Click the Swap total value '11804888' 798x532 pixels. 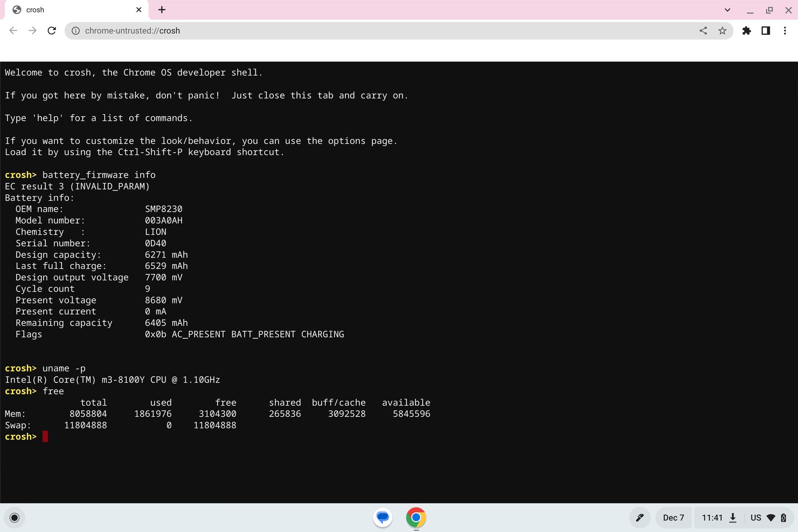[x=86, y=425]
